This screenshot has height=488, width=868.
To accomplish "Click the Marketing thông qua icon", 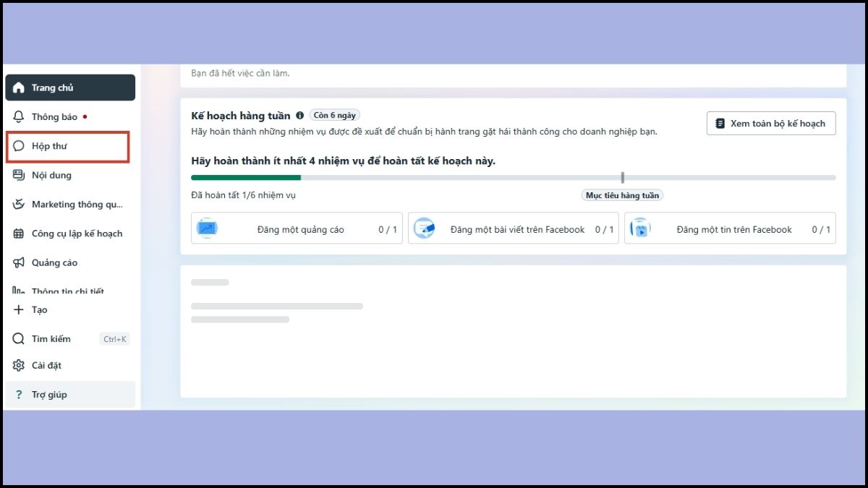I will coord(19,205).
